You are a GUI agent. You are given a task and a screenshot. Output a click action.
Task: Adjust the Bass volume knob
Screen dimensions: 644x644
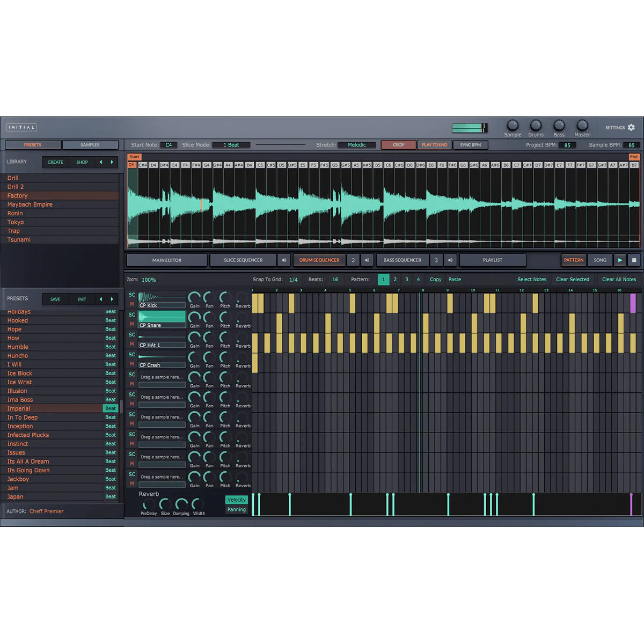click(559, 126)
